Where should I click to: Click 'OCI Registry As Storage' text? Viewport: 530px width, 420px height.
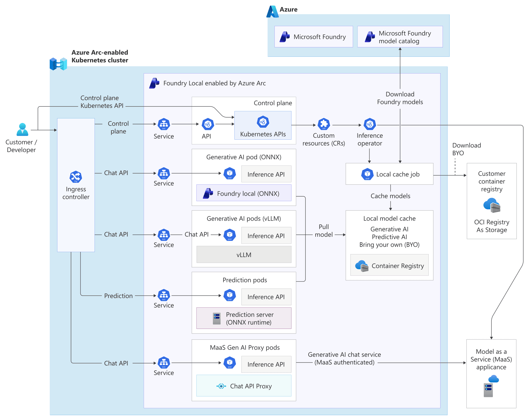[x=492, y=226]
